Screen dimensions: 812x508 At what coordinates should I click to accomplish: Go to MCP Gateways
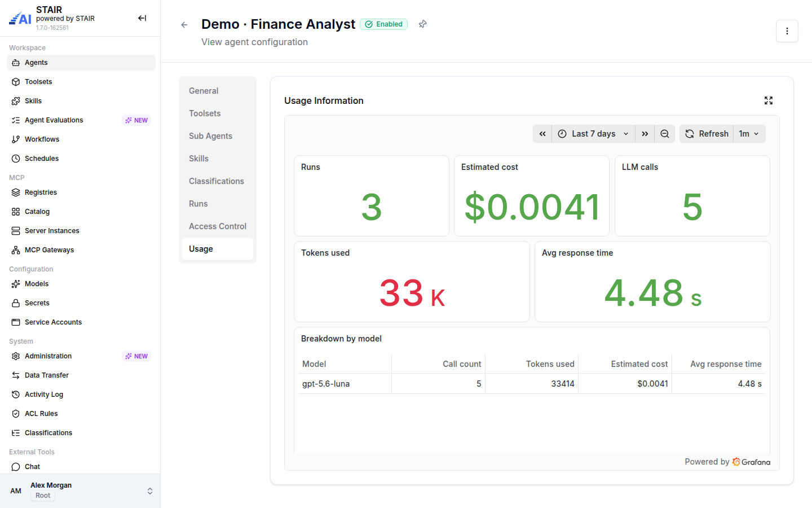pyautogui.click(x=81, y=250)
